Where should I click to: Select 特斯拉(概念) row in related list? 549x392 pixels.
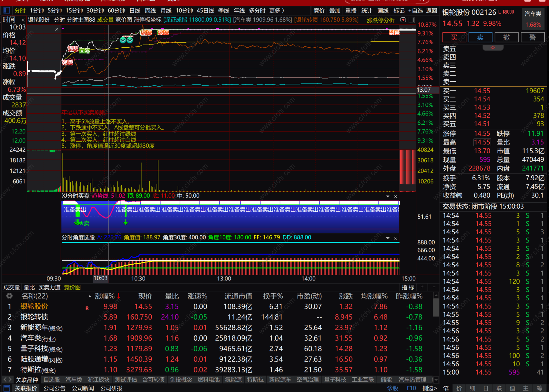click(x=217, y=370)
